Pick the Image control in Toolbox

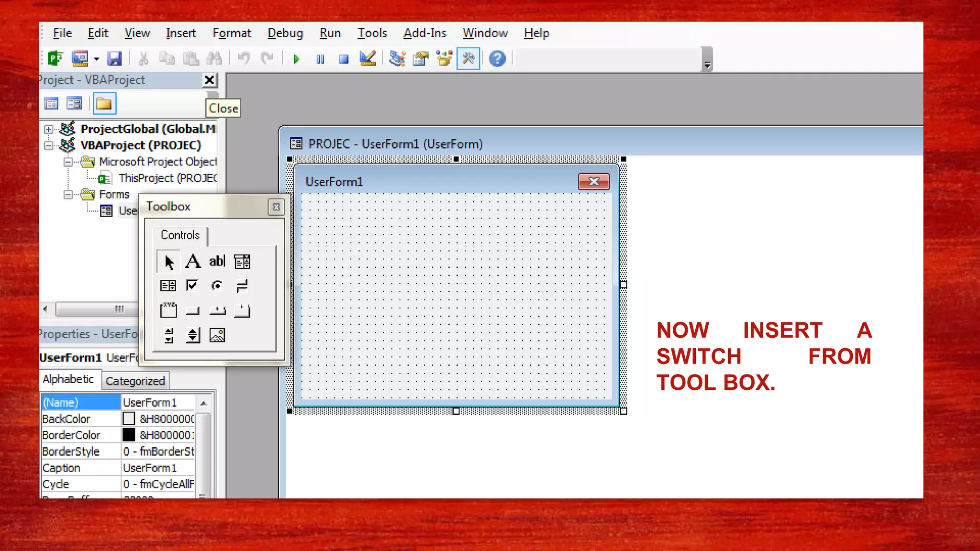tap(217, 335)
